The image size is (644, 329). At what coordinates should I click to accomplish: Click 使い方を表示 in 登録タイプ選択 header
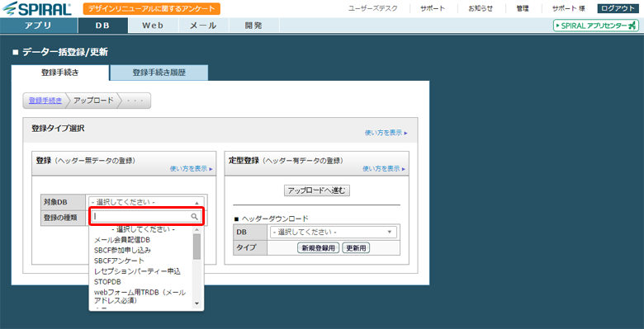pos(386,134)
